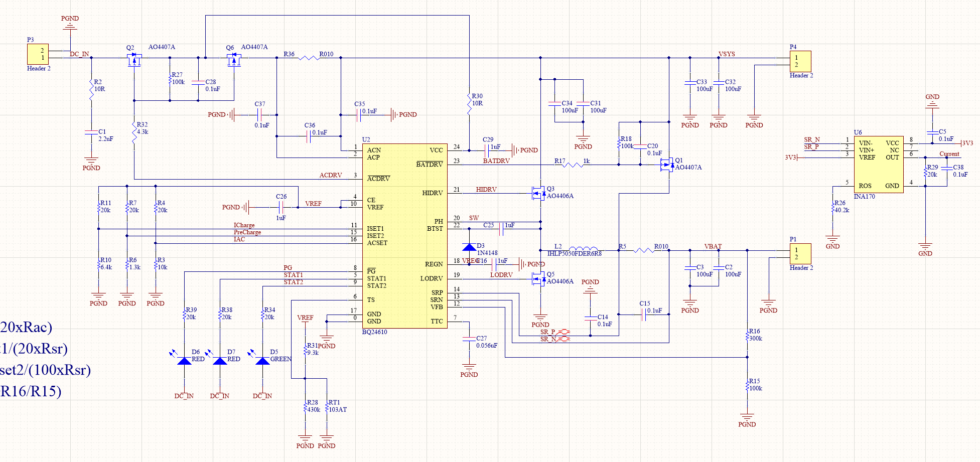Select the red LODRV net label
The image size is (980, 462).
click(501, 275)
